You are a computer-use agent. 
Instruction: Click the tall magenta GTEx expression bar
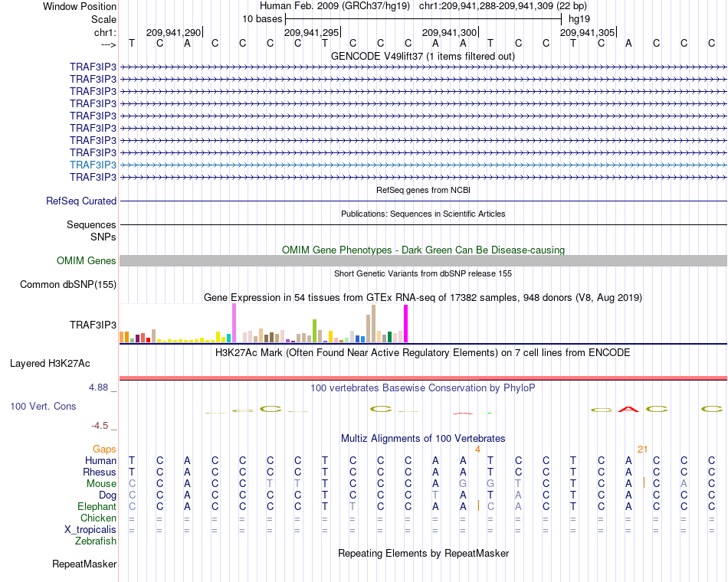pyautogui.click(x=406, y=323)
